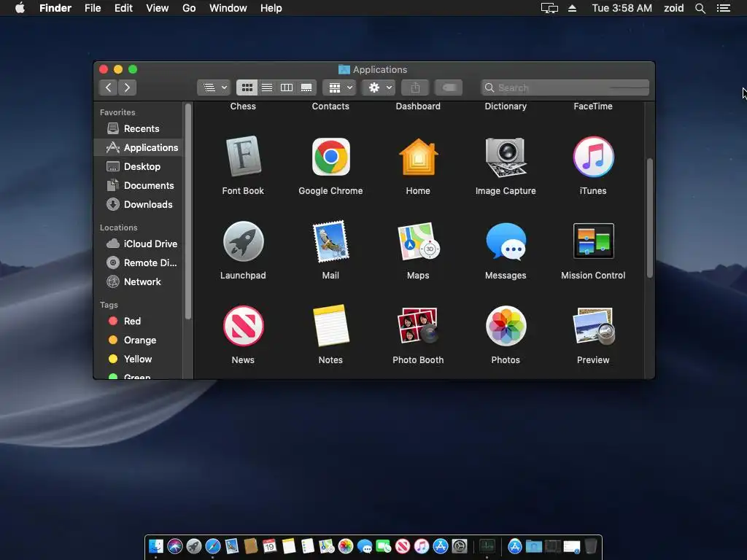Screen dimensions: 747x560
Task: Select Photos icon in the Applications folder
Action: (506, 326)
